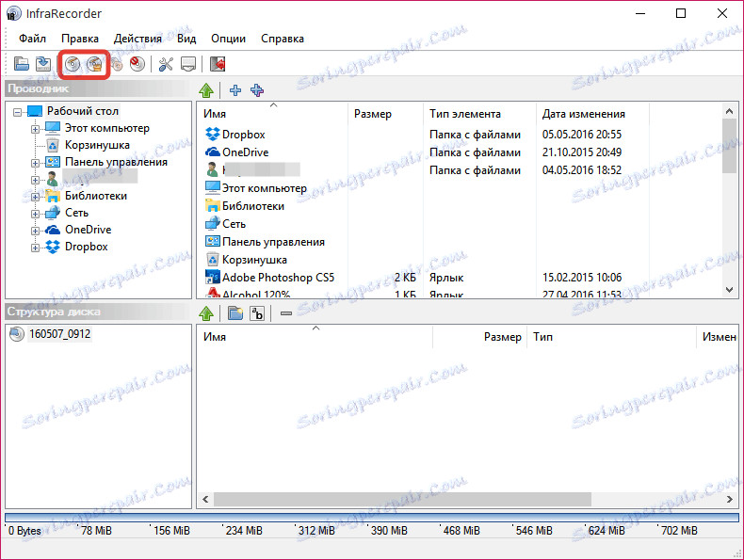744x560 pixels.
Task: Open configuration with wrench and screwdriver icon
Action: coord(166,64)
